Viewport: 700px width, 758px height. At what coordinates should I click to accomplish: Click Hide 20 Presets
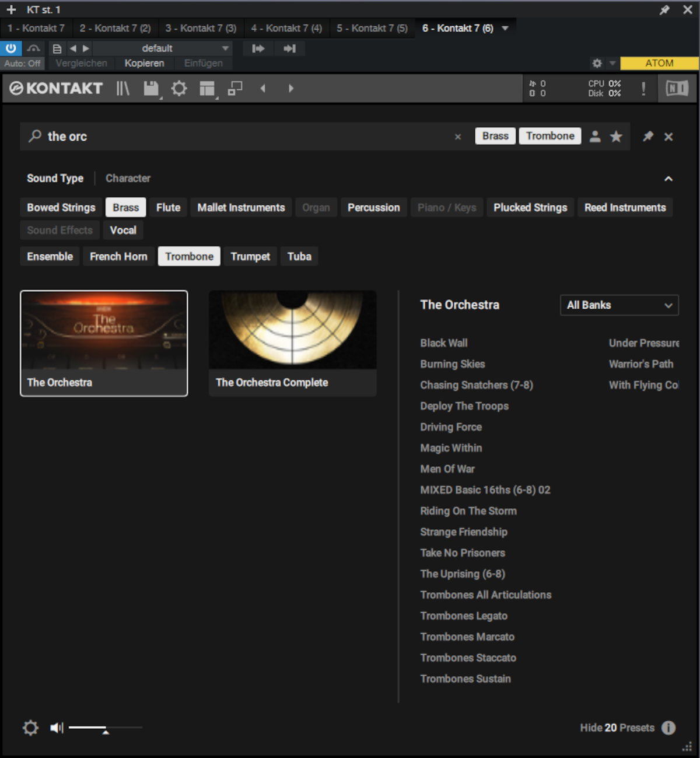[617, 728]
